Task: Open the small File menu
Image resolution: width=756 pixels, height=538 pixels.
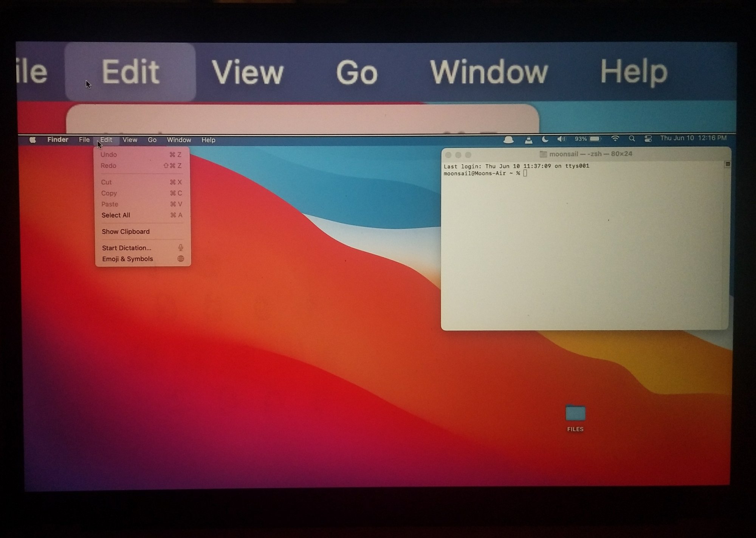Action: 84,140
